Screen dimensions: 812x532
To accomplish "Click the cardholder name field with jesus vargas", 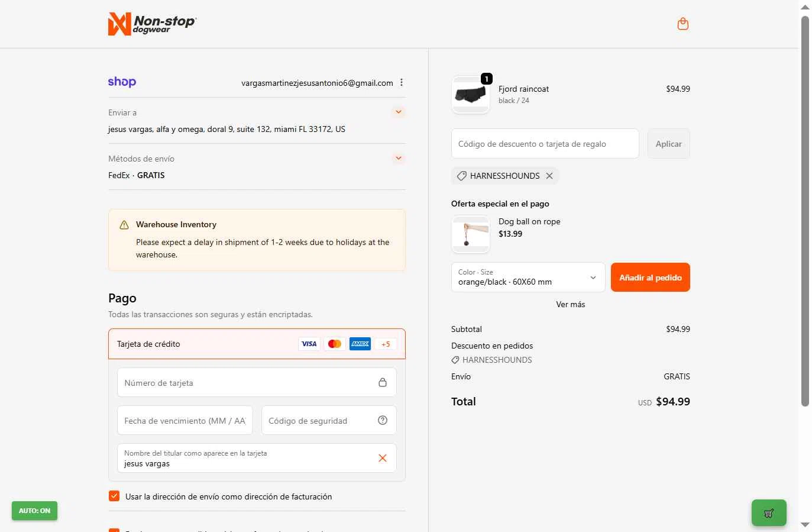I will [257, 458].
